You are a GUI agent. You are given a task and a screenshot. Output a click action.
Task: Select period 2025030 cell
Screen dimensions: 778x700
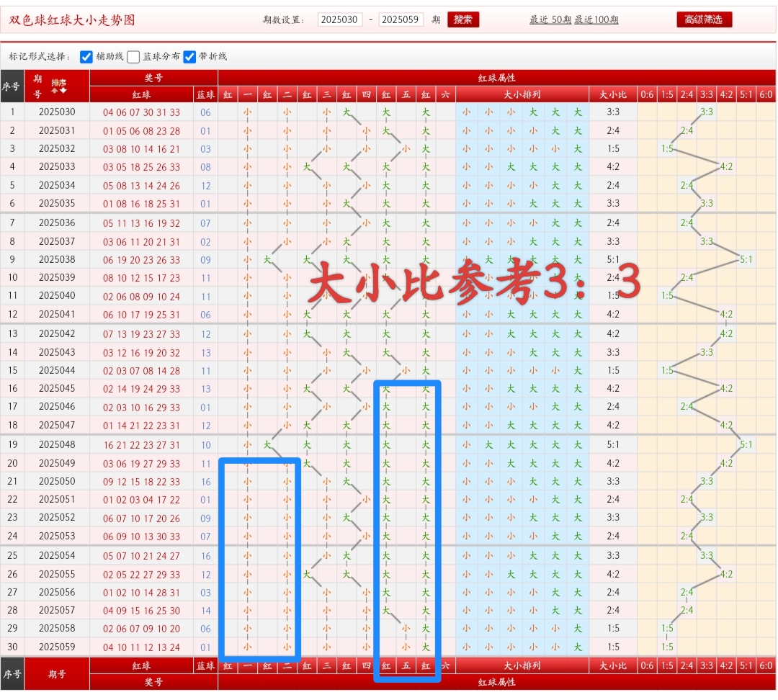57,112
